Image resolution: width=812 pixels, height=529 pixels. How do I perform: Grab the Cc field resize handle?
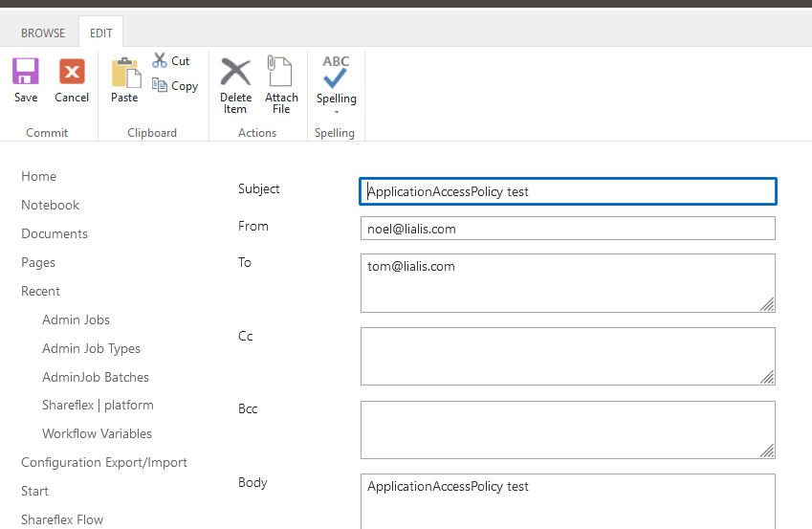[x=767, y=377]
